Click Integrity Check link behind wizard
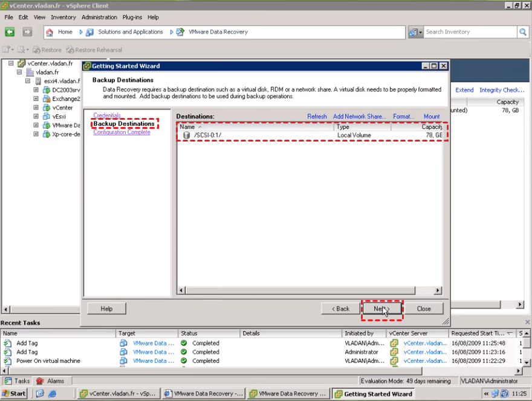Viewport: 532px width, 401px height. pyautogui.click(x=502, y=90)
